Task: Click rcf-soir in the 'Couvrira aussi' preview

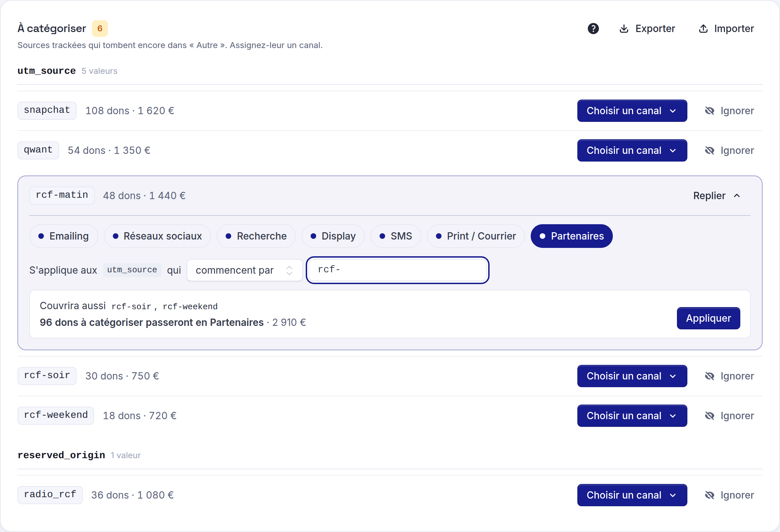Action: (x=131, y=306)
